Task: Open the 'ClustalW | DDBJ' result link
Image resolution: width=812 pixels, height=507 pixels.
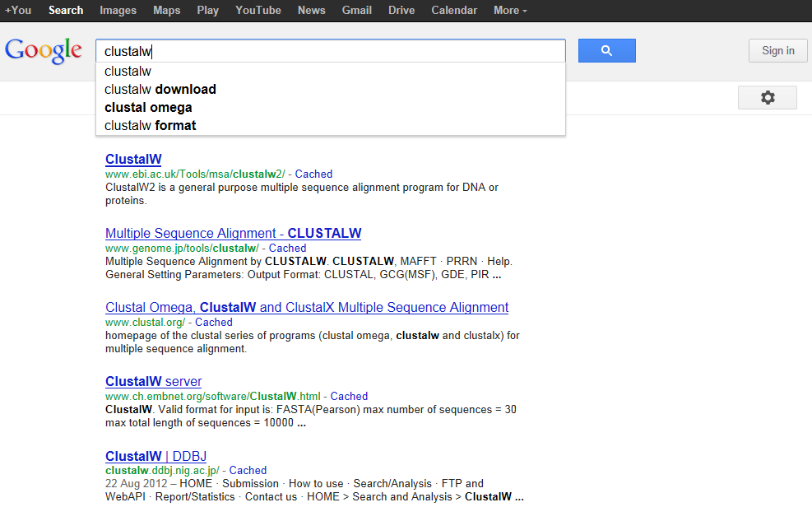Action: click(155, 456)
